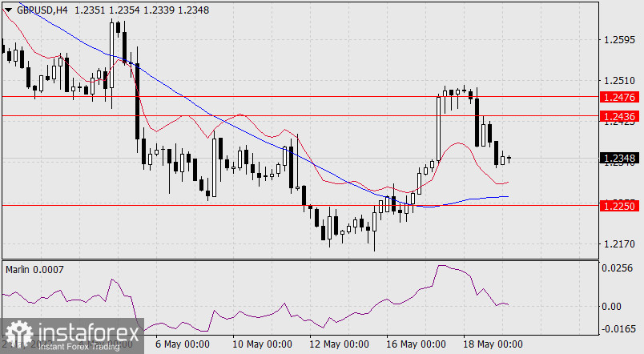Click the 0.00 oscillator scale value
This screenshot has width=644, height=354.
click(611, 307)
